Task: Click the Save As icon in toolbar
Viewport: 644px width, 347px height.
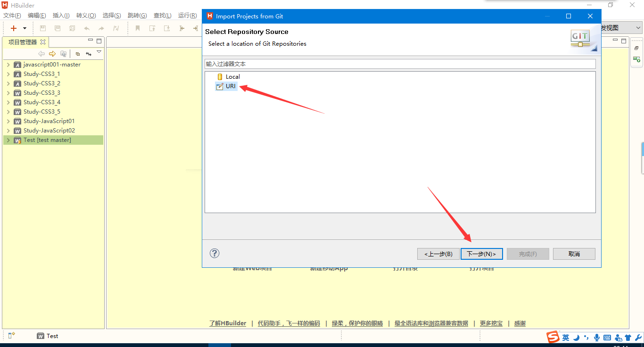Action: (58, 28)
